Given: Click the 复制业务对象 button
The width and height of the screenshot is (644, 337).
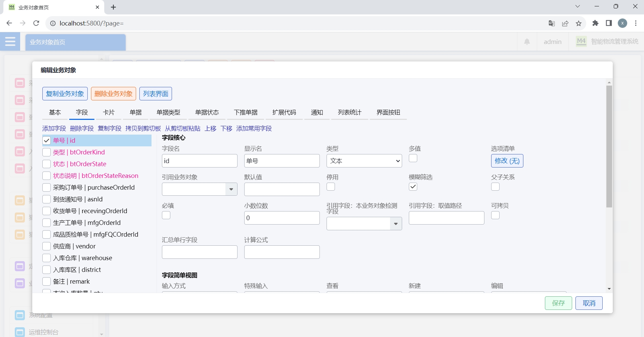Looking at the screenshot, I should [x=65, y=94].
